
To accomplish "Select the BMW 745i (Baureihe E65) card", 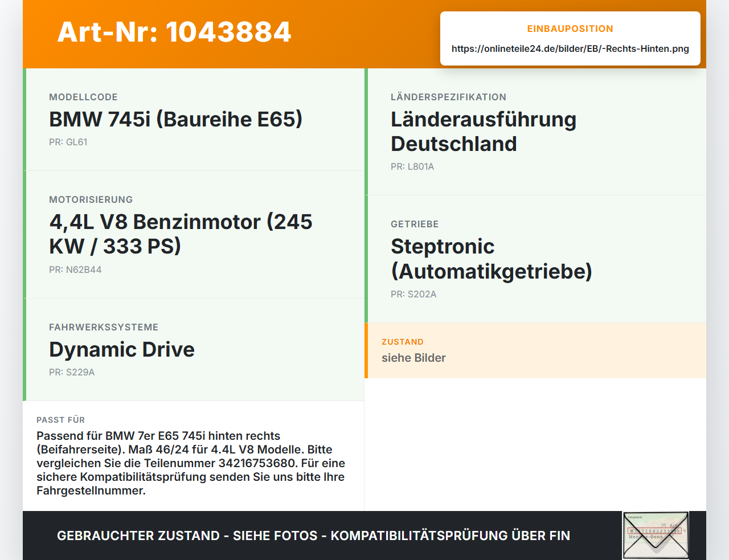I will click(x=194, y=120).
